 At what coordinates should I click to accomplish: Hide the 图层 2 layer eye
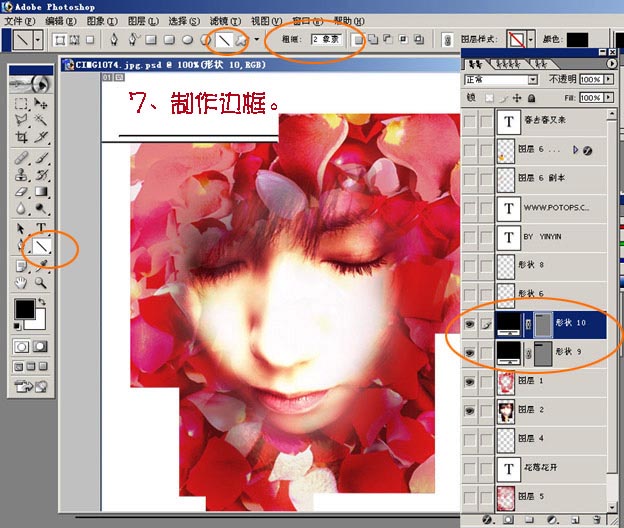pos(470,410)
